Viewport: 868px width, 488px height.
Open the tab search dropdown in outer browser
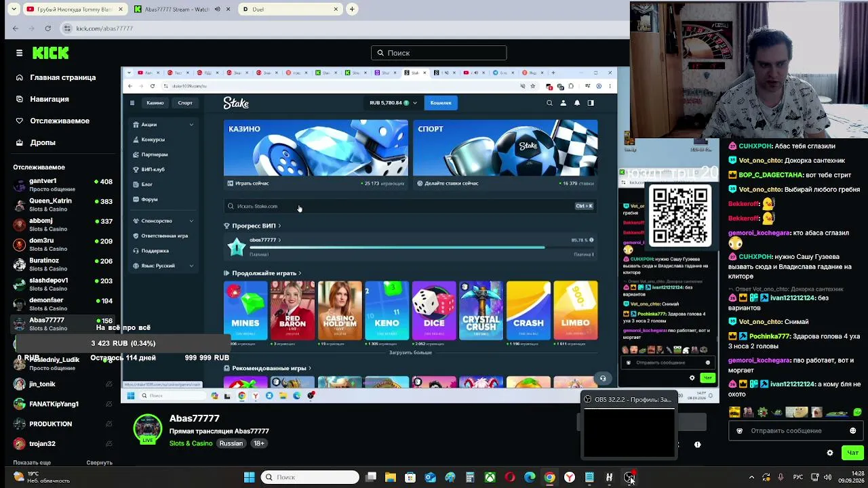(14, 9)
